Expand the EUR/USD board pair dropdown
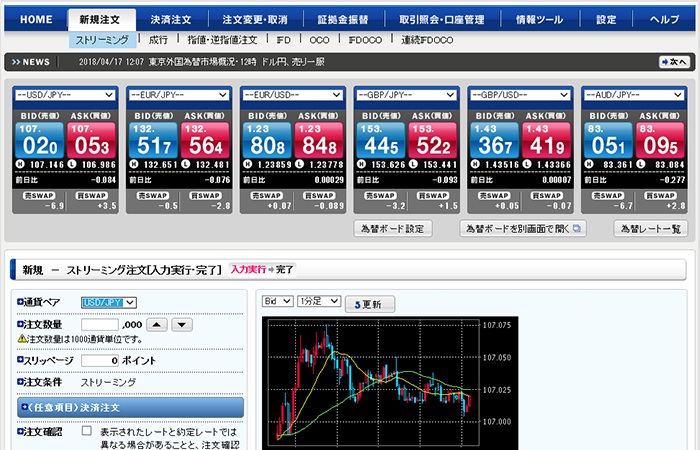The image size is (700, 450). tap(293, 95)
